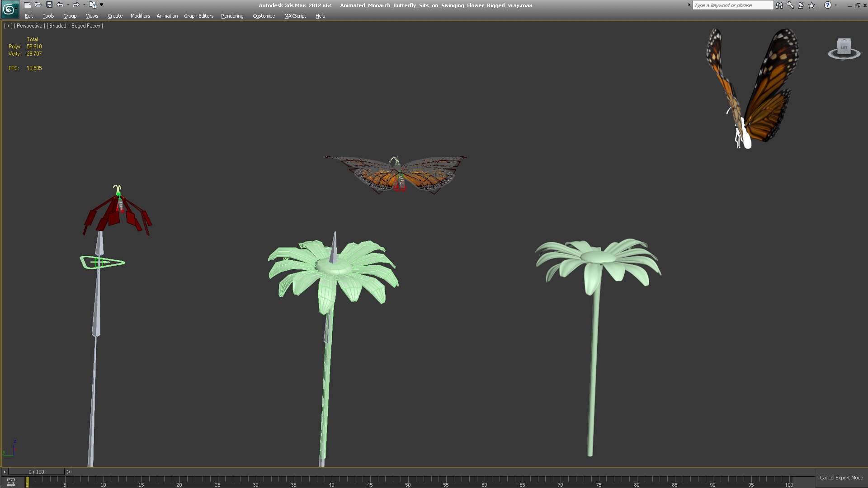
Task: Open Favorites star icon
Action: [812, 5]
